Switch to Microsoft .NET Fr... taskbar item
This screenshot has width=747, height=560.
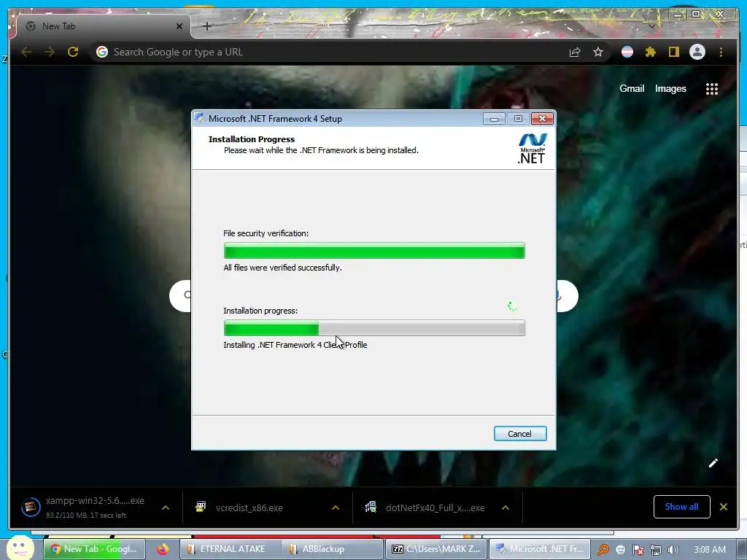coord(540,549)
